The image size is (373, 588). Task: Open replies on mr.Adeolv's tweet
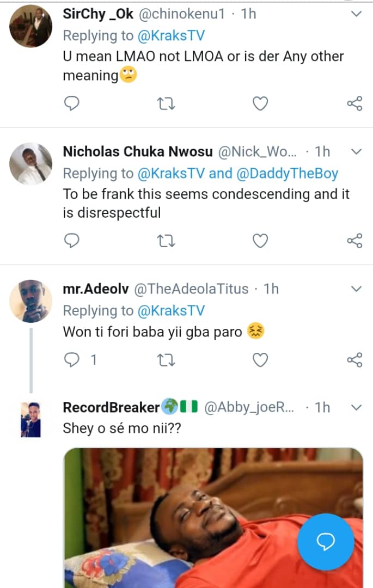pos(72,360)
